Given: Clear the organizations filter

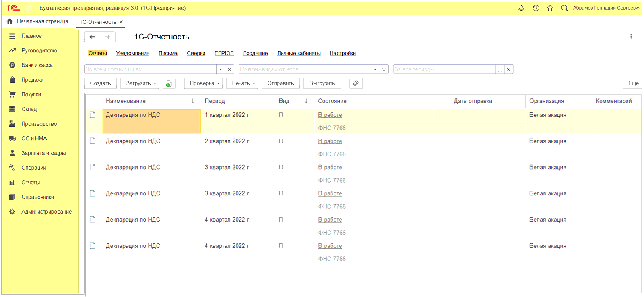Looking at the screenshot, I should 229,69.
